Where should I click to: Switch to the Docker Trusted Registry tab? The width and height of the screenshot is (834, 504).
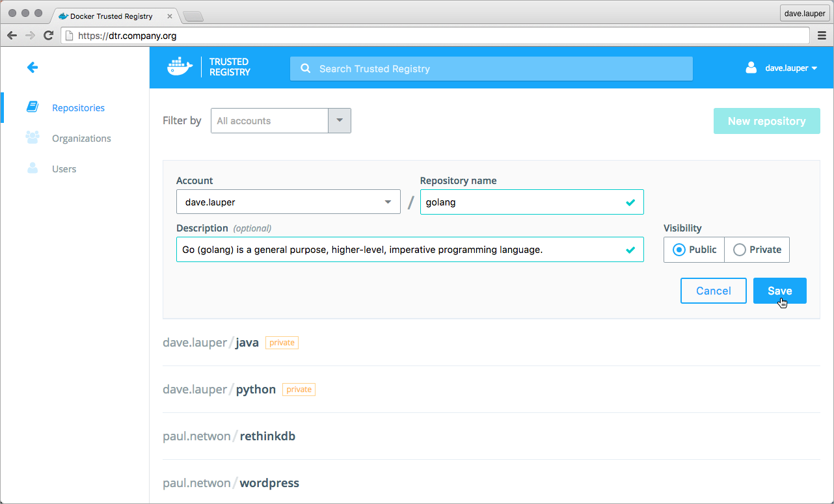tap(111, 16)
